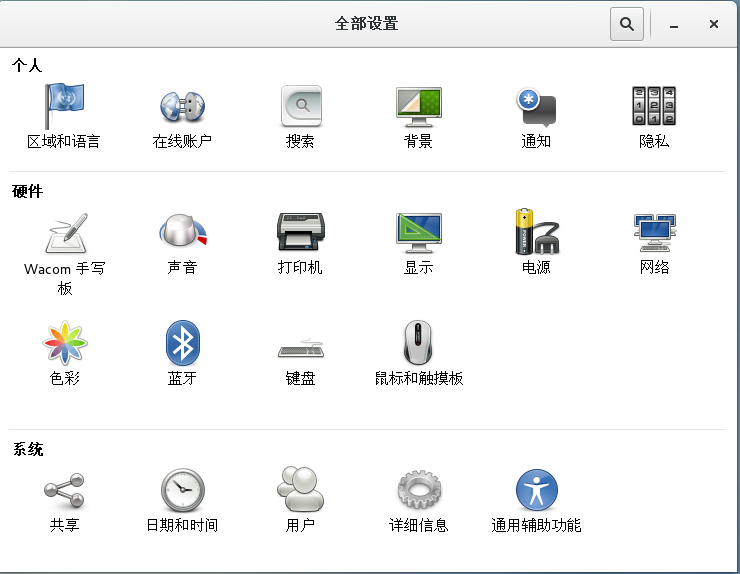Click the 日期和时间 text label

pos(182,525)
